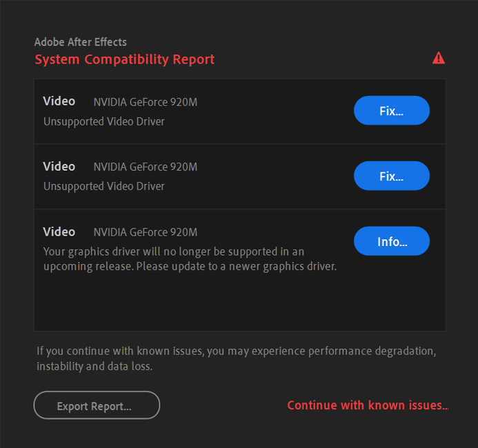Screen dimensions: 478x448
Task: Click NVIDIA GeForce 920M in the first row
Action: click(146, 102)
